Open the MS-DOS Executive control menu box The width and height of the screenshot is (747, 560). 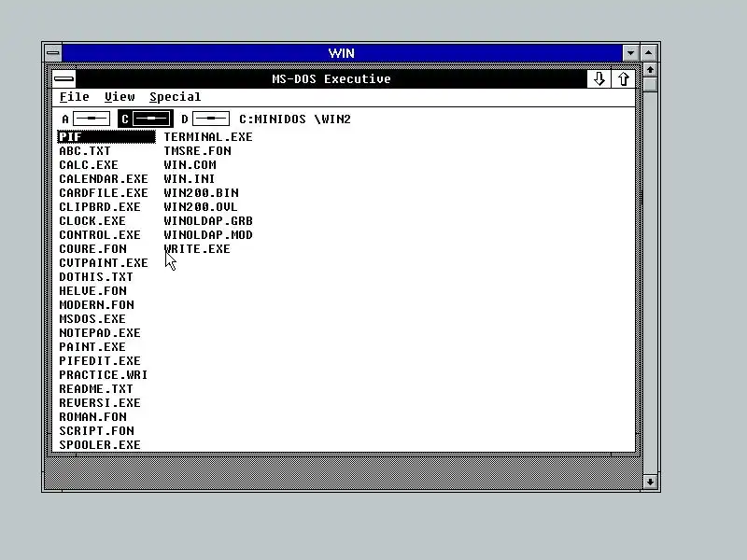(63, 78)
